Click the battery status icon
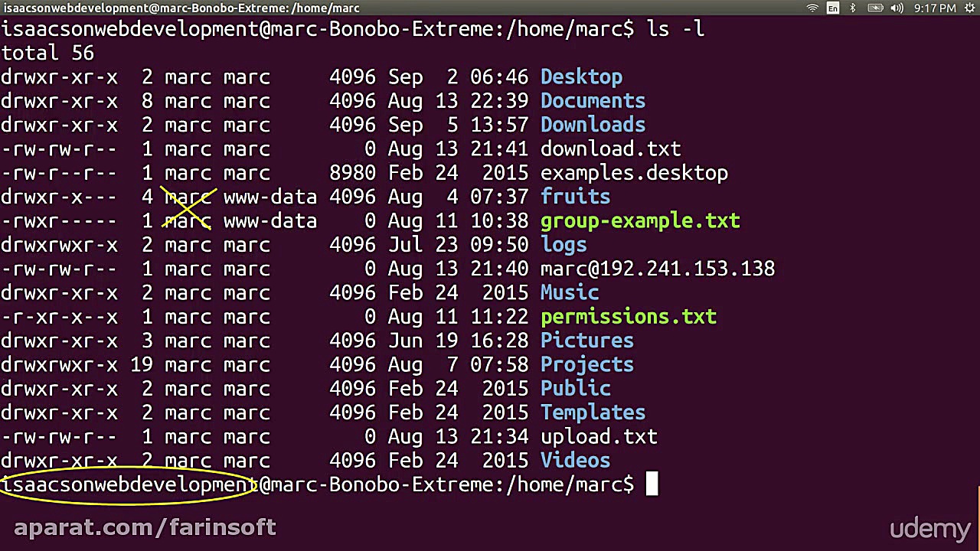The width and height of the screenshot is (980, 551). click(875, 8)
